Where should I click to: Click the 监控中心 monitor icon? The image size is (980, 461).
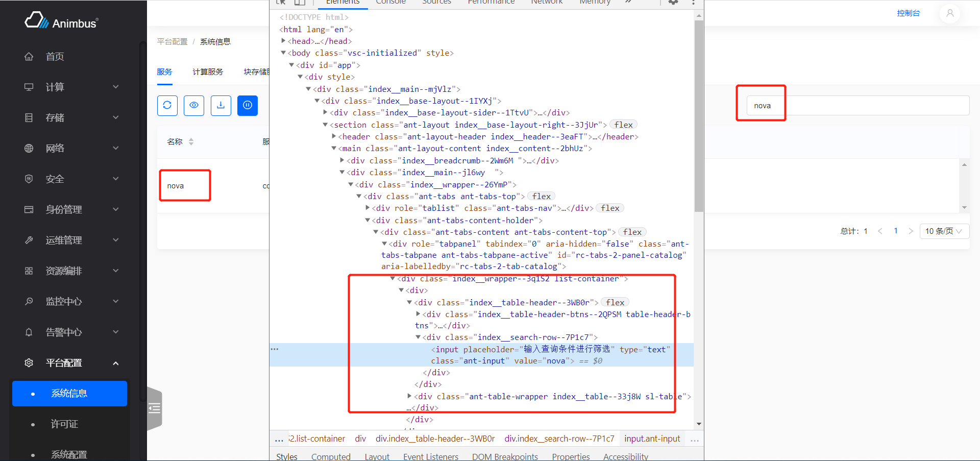pyautogui.click(x=29, y=302)
